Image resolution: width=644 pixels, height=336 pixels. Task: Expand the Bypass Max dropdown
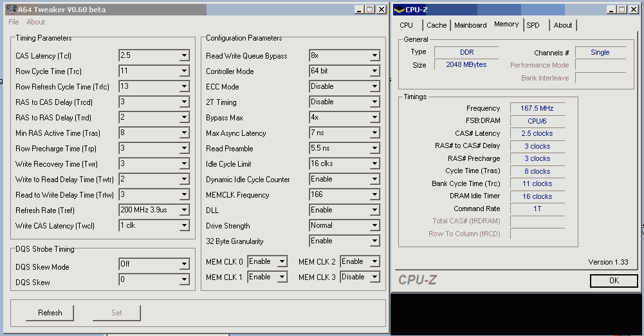coord(374,118)
